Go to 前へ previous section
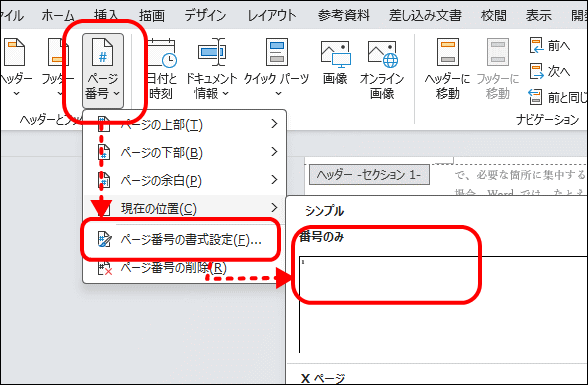This screenshot has width=588, height=385. 550,45
